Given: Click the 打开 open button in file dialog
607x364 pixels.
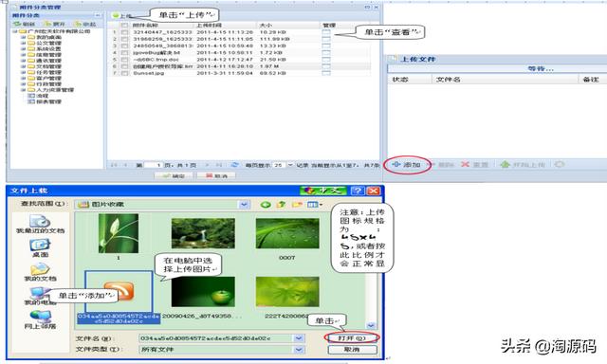Looking at the screenshot, I should tap(352, 338).
